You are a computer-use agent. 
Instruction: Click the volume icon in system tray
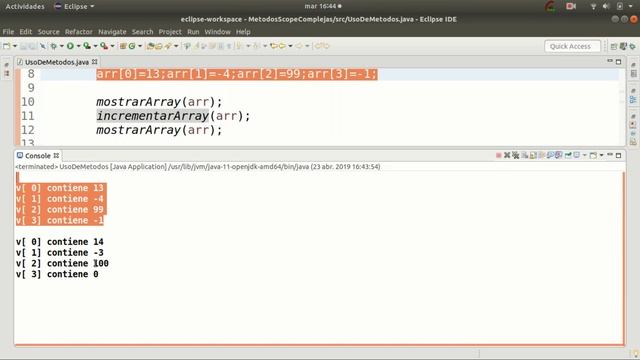pyautogui.click(x=606, y=7)
